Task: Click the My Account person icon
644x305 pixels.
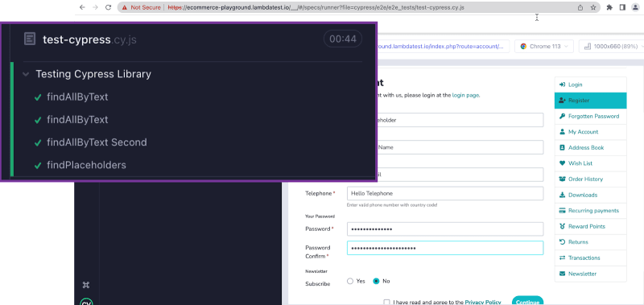Action: [x=562, y=132]
